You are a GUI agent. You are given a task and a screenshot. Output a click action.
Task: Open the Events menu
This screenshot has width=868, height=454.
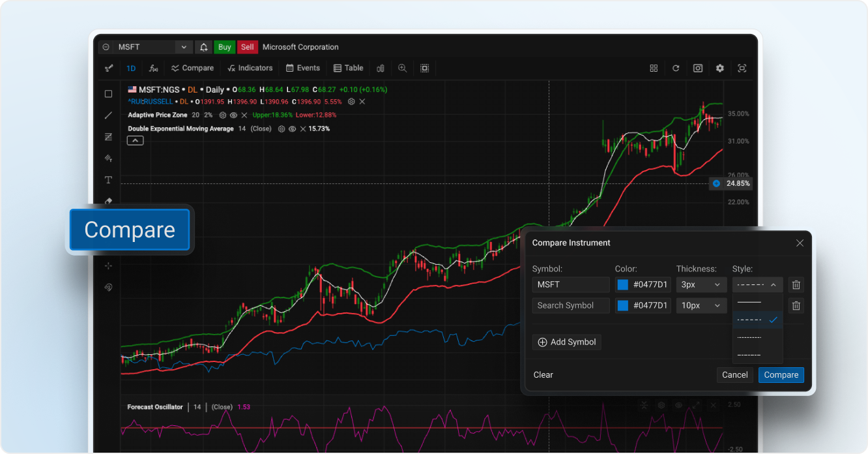click(x=302, y=68)
